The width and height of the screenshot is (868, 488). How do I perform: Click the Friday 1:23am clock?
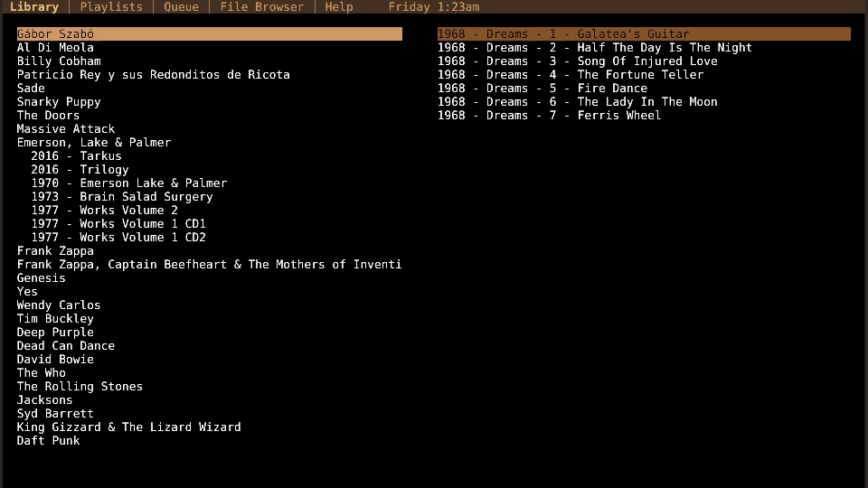pyautogui.click(x=434, y=7)
